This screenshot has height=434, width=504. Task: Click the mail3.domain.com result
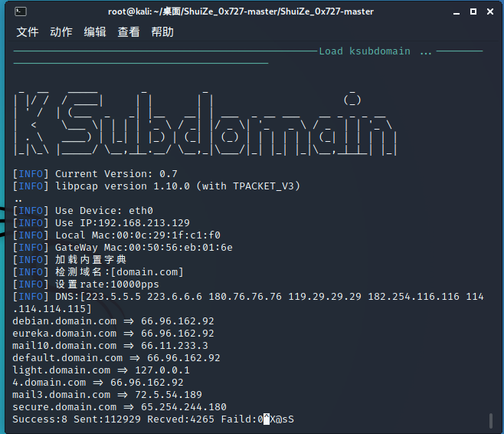pyautogui.click(x=107, y=394)
